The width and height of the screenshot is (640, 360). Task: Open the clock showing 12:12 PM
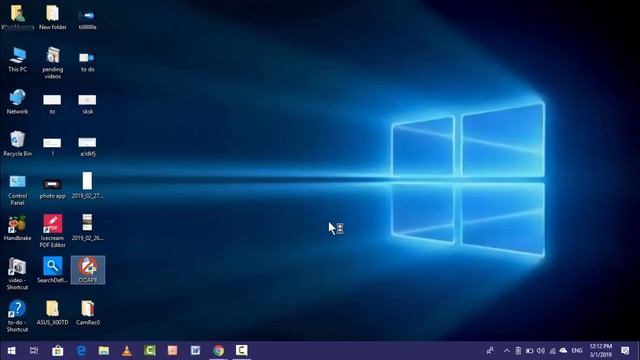coord(600,351)
